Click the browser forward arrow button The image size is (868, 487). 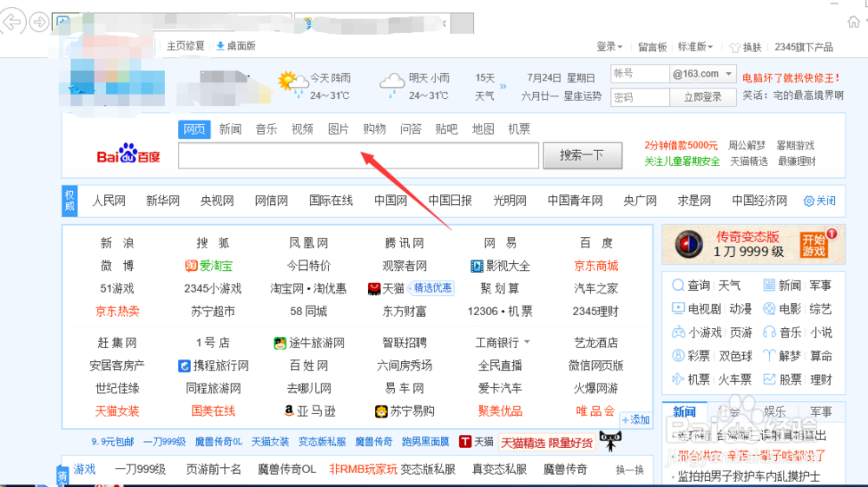coord(39,23)
